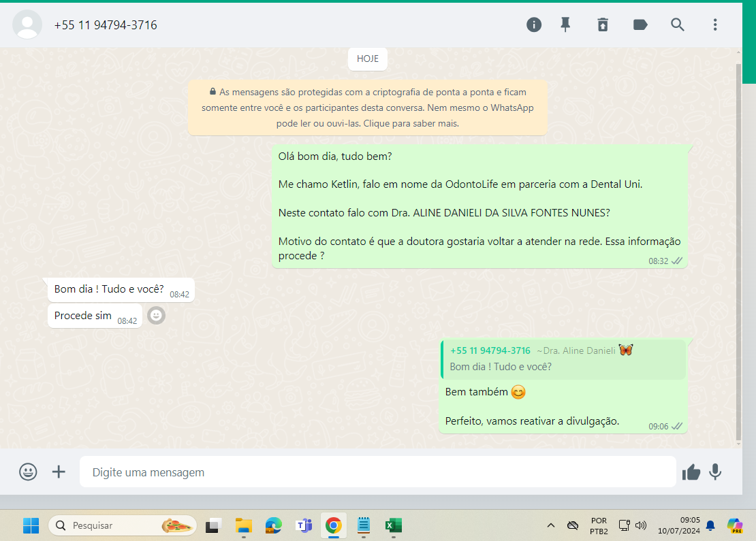The image size is (756, 541).
Task: Launch Microsoft Edge from taskbar
Action: pyautogui.click(x=273, y=525)
